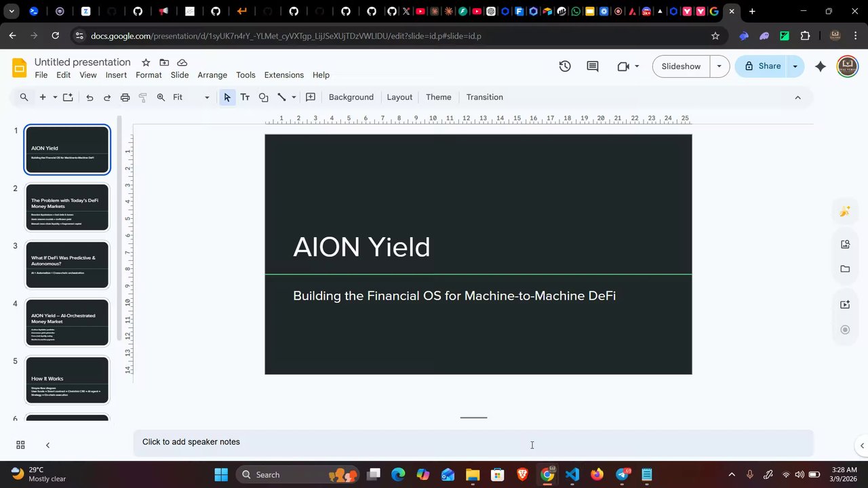Viewport: 868px width, 488px height.
Task: Open File Explorer from taskbar
Action: tap(473, 474)
